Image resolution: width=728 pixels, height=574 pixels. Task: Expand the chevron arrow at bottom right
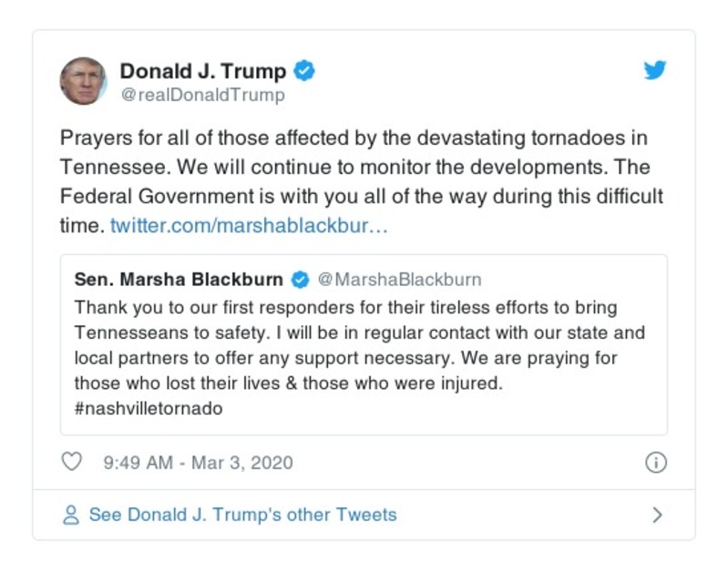(x=657, y=515)
